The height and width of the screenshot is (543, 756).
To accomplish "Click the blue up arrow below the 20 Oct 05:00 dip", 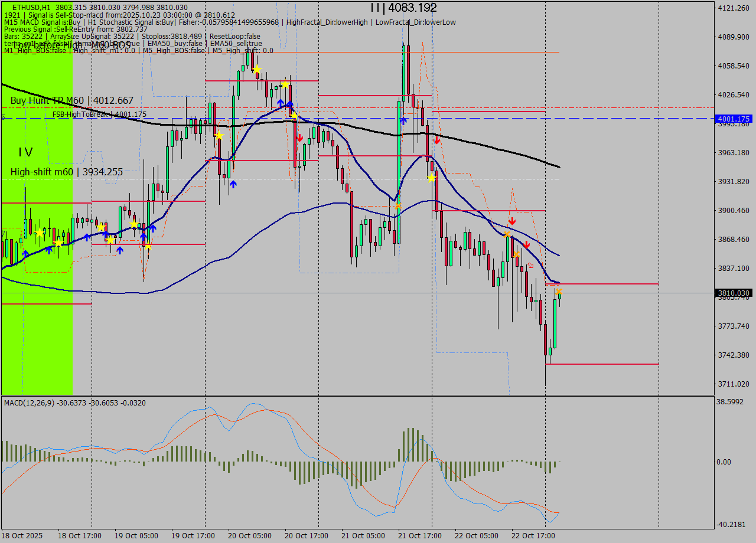I will tap(233, 184).
